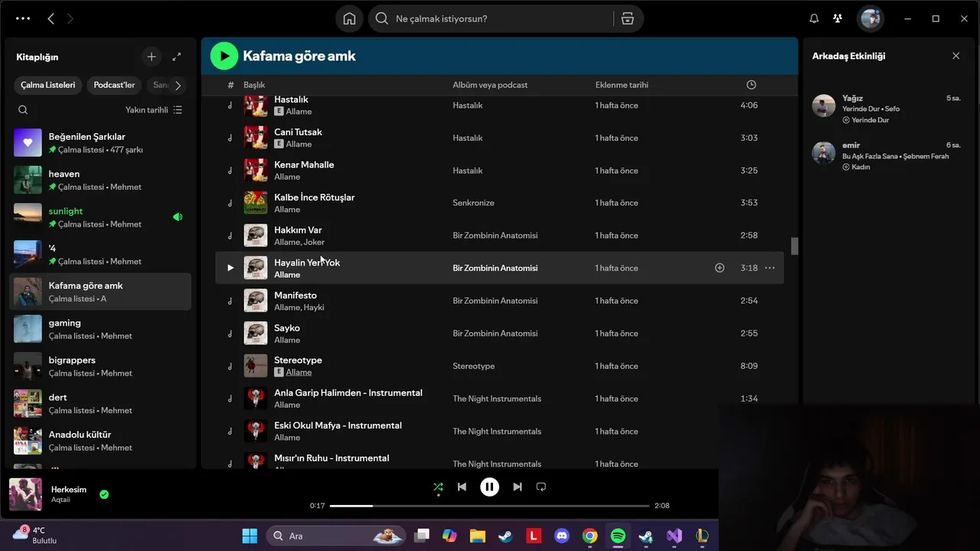This screenshot has width=980, height=551.
Task: Open the Yakın tarihli sort dropdown
Action: pos(154,109)
